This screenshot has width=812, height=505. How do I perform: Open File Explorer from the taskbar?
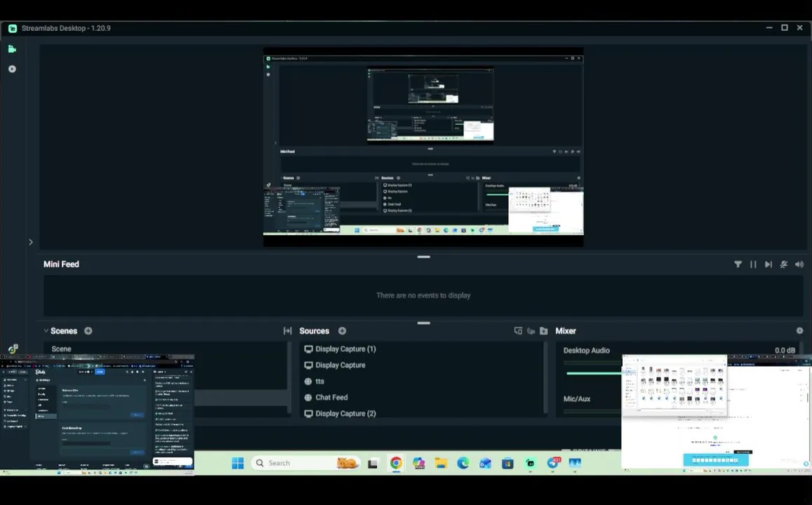click(441, 463)
